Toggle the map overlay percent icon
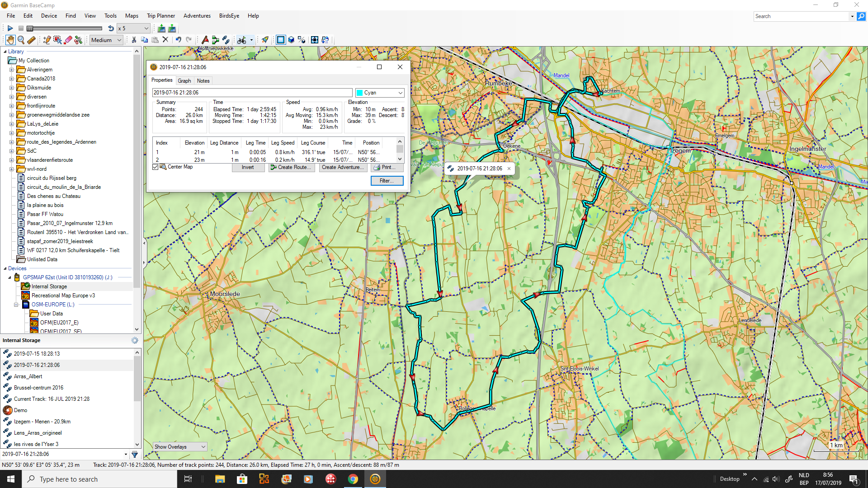 [x=302, y=40]
